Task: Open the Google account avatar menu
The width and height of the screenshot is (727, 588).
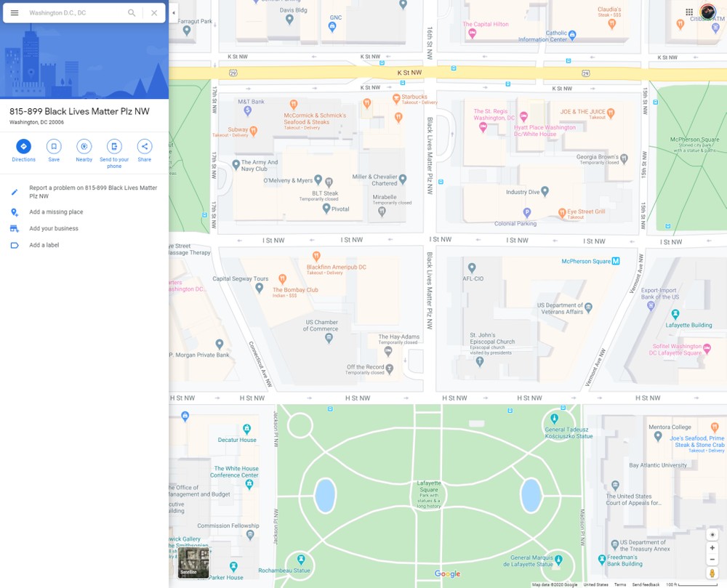Action: click(x=707, y=12)
